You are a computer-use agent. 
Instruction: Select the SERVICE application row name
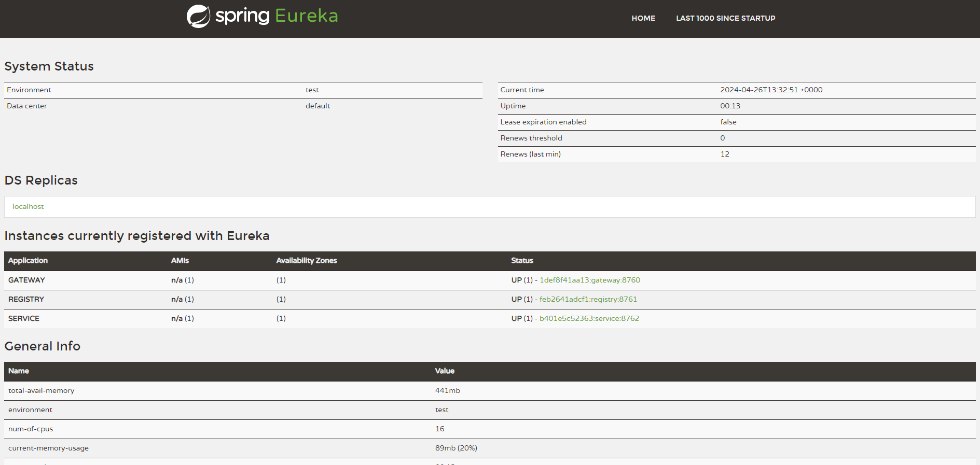[24, 318]
